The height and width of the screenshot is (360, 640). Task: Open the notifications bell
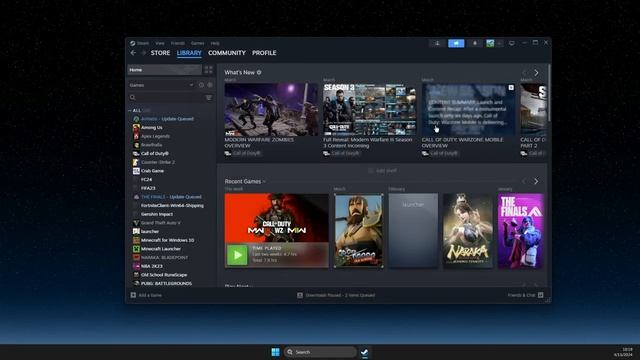(x=475, y=43)
